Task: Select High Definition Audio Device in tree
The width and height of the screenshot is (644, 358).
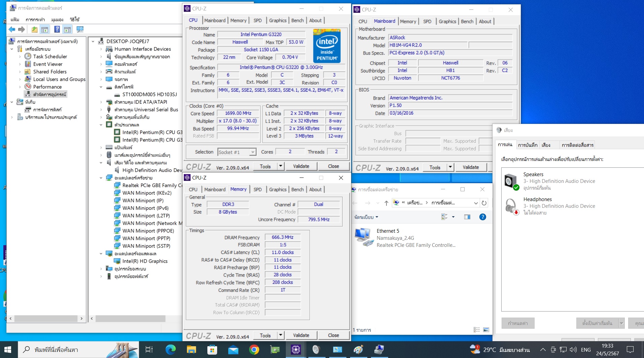Action: (152, 170)
